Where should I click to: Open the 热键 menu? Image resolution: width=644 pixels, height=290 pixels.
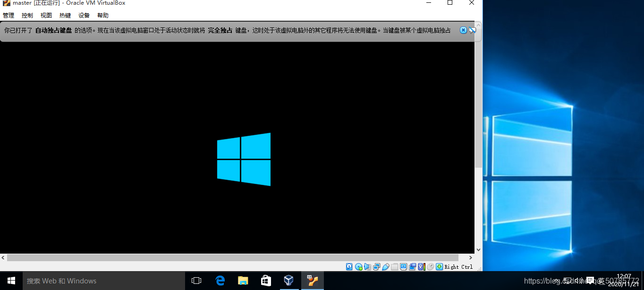pos(65,16)
